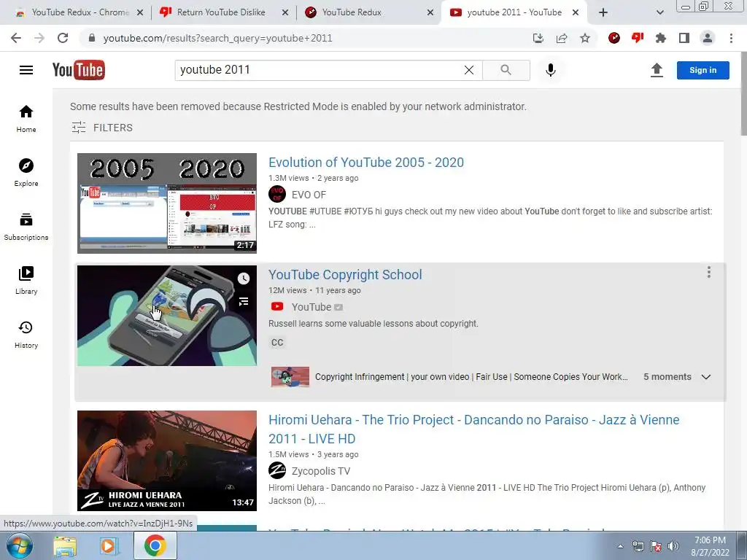Image resolution: width=747 pixels, height=560 pixels.
Task: Open three-dot menu for YouTube Copyright School
Action: tap(709, 272)
